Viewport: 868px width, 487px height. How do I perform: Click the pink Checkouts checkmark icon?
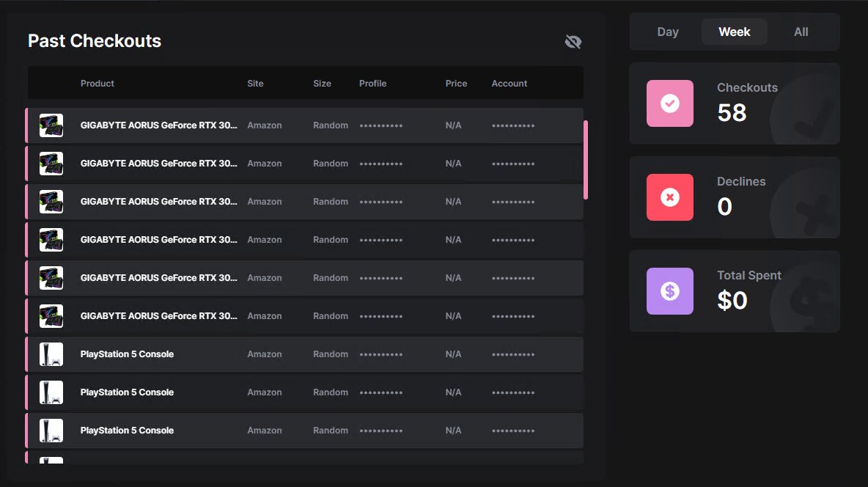[x=670, y=103]
